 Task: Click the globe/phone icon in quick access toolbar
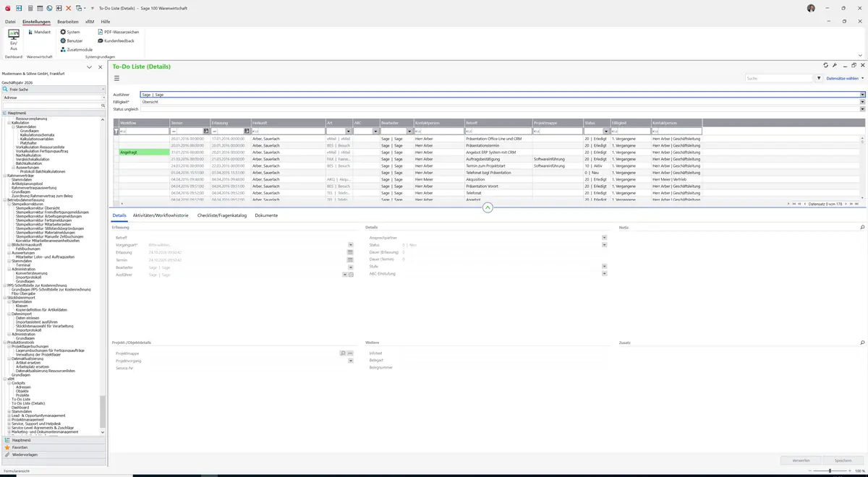click(49, 8)
